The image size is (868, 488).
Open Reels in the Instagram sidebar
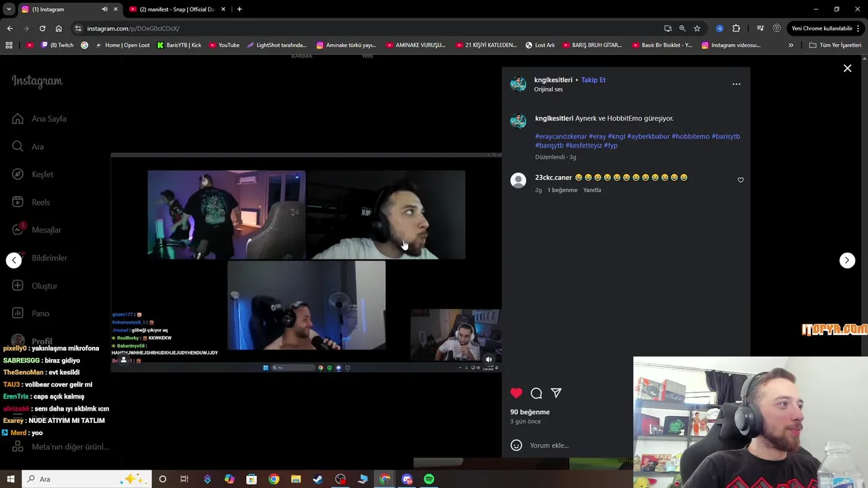coord(31,202)
